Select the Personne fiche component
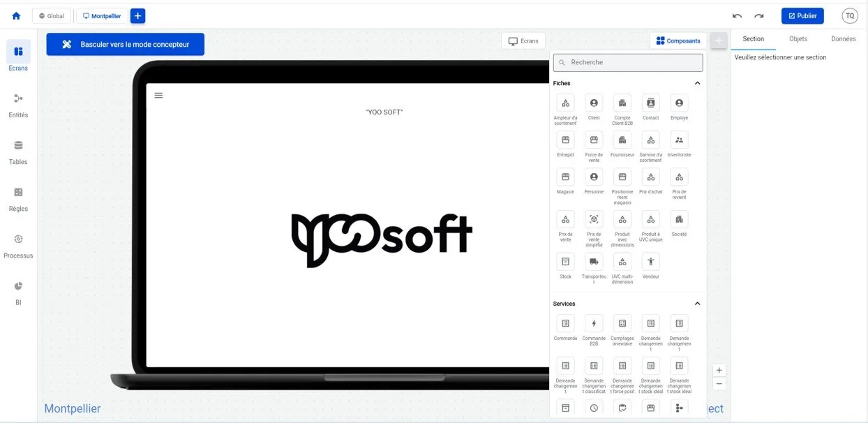Viewport: 868px width, 423px height. click(594, 181)
